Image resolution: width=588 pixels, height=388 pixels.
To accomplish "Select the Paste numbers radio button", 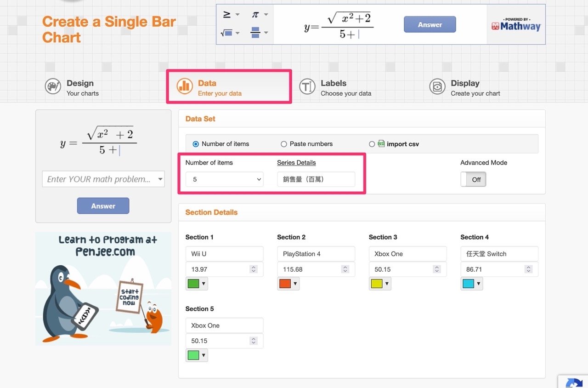I will point(283,144).
